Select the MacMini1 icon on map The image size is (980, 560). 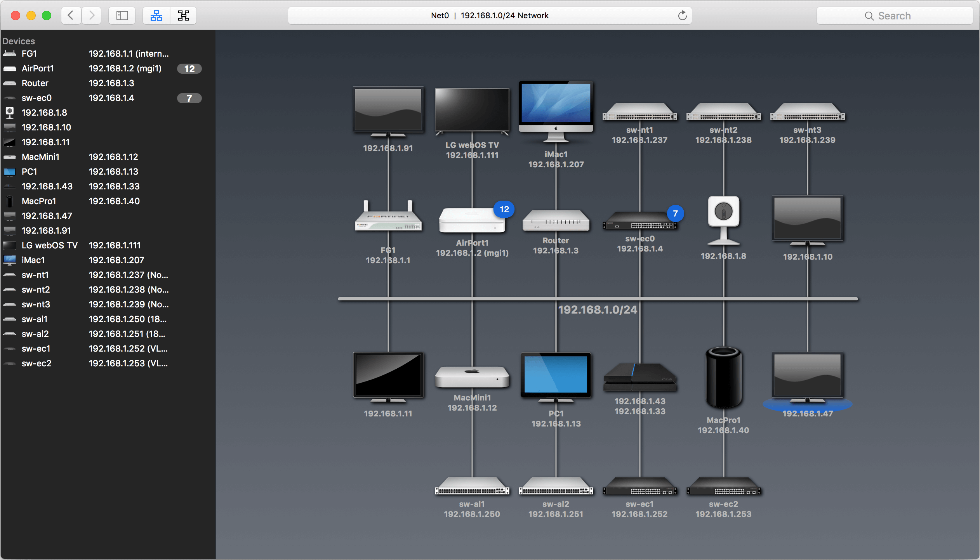pyautogui.click(x=472, y=377)
